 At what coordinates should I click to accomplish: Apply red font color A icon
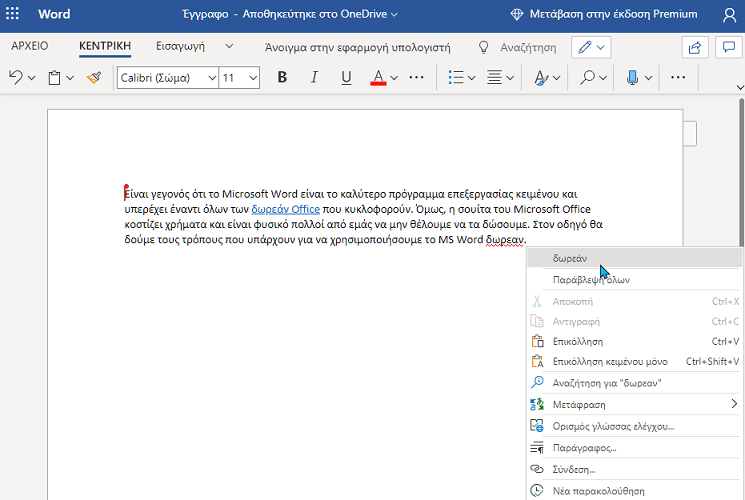[378, 77]
